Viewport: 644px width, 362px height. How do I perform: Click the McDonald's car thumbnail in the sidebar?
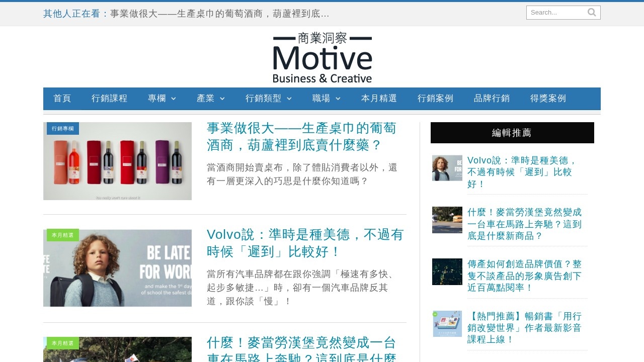[x=447, y=220]
